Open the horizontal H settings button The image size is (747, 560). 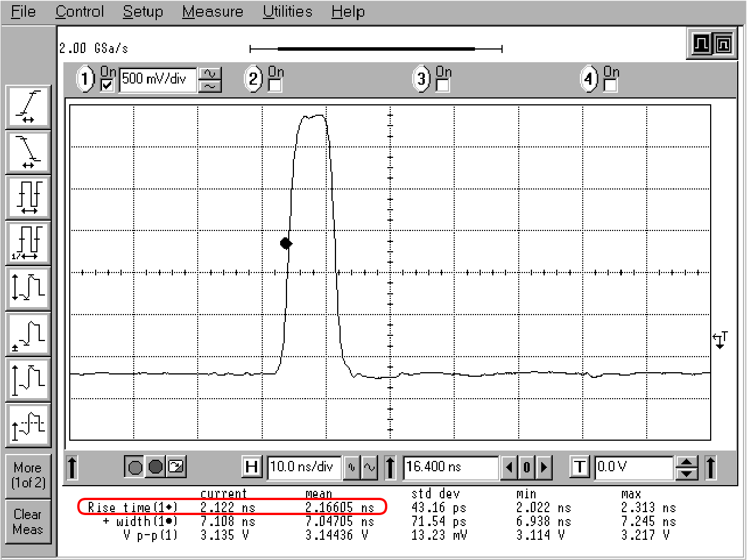click(252, 467)
